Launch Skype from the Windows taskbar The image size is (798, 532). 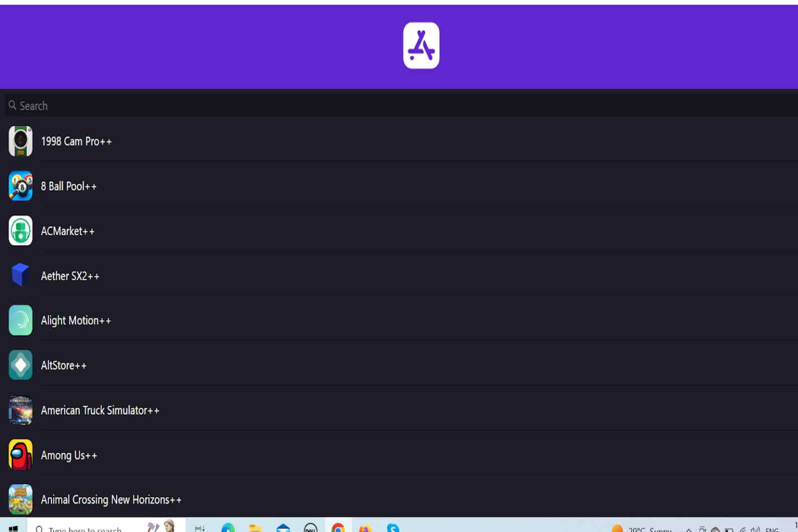click(x=393, y=527)
